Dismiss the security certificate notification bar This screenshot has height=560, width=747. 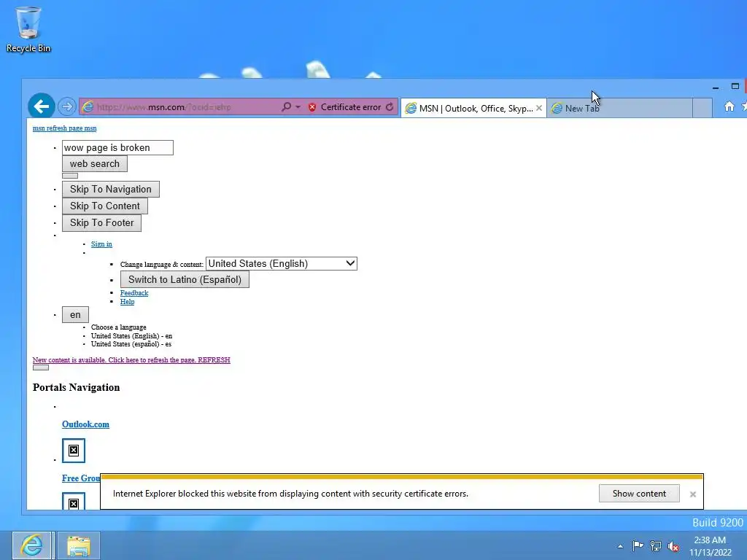click(x=693, y=494)
